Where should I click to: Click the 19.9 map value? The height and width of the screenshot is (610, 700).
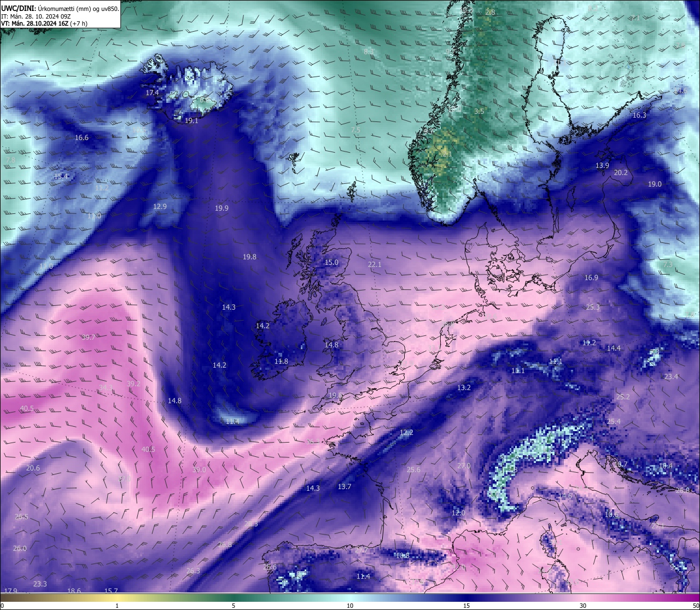(221, 208)
